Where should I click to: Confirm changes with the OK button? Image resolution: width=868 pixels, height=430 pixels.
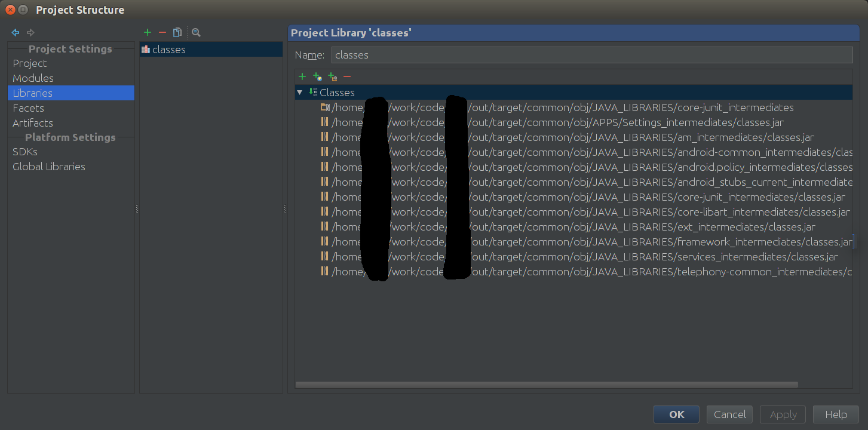[676, 414]
